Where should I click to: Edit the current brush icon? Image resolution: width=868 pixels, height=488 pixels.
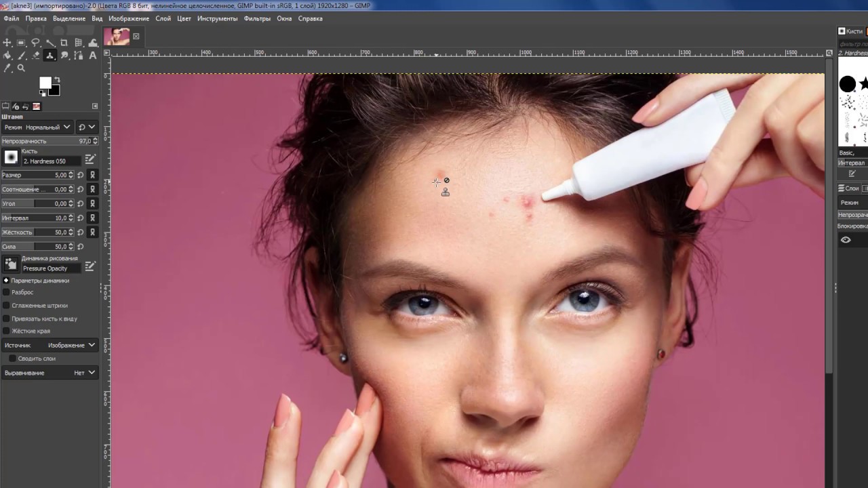tap(90, 160)
